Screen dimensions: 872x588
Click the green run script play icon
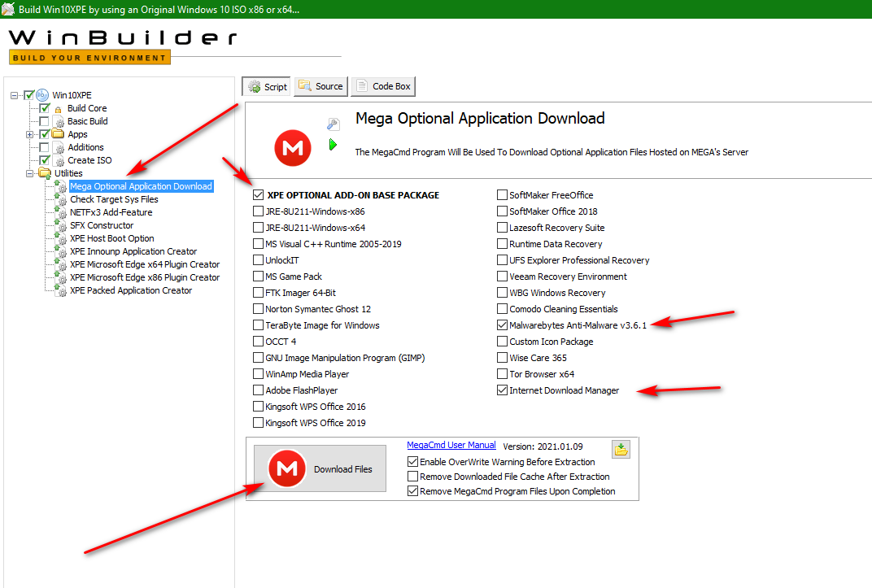coord(333,145)
